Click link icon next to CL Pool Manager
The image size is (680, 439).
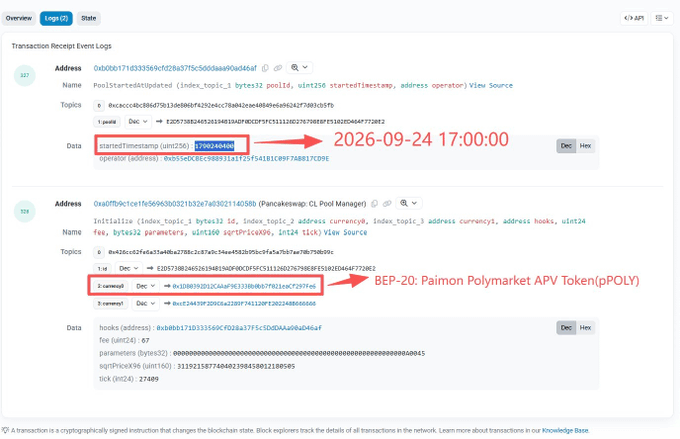(387, 203)
